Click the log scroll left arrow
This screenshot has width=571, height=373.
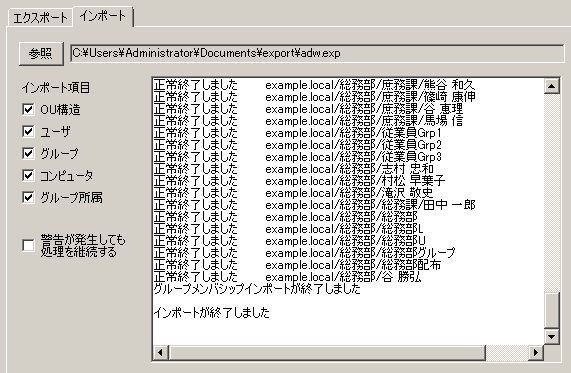click(x=160, y=352)
